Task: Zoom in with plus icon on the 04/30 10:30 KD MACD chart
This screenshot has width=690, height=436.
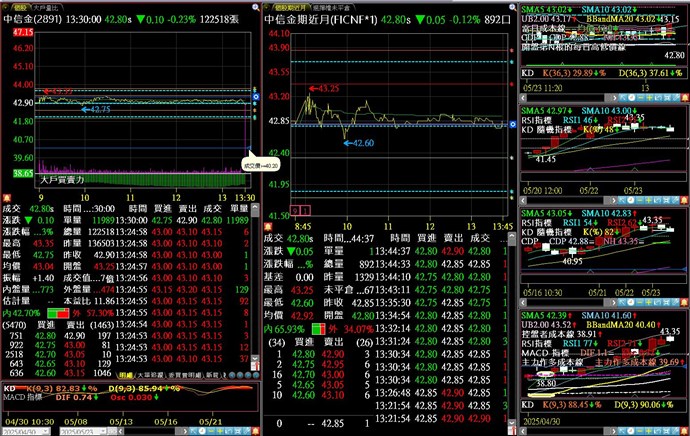Action: click(220, 431)
